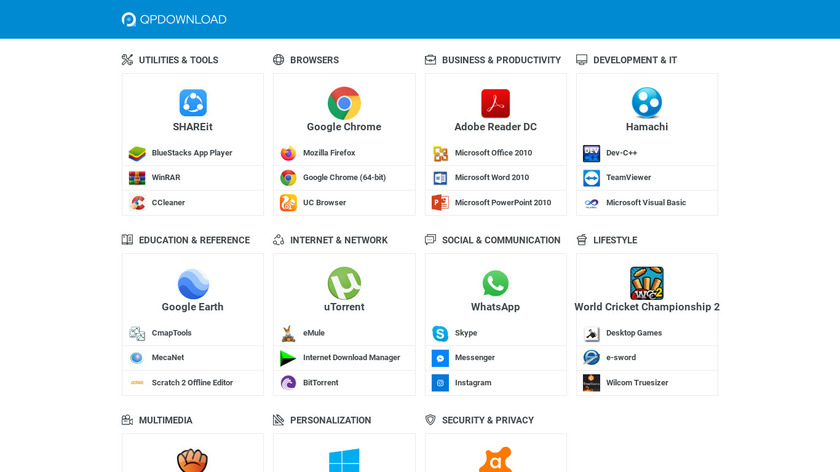Click the CCleaner icon

(x=137, y=203)
